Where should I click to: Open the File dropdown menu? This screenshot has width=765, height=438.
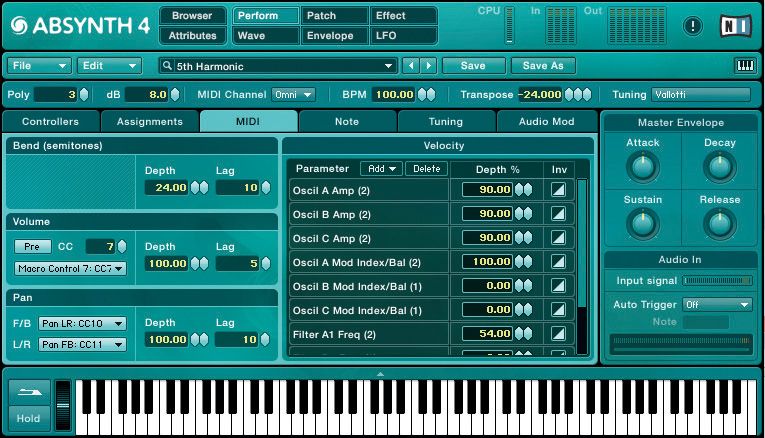pyautogui.click(x=39, y=65)
